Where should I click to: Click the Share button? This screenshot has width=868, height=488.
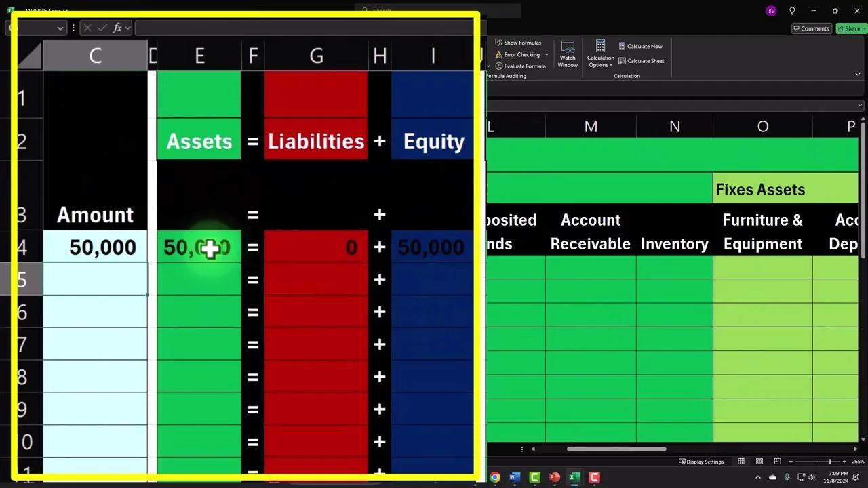(850, 28)
